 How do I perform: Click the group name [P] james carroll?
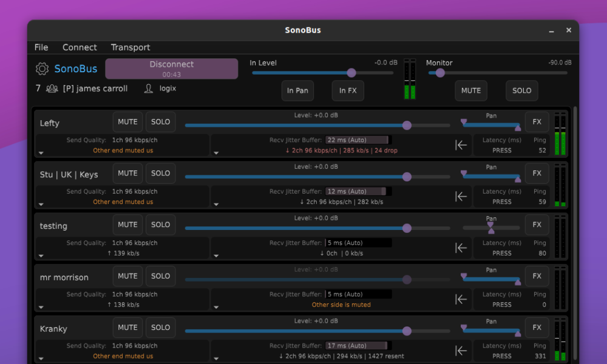pos(95,89)
